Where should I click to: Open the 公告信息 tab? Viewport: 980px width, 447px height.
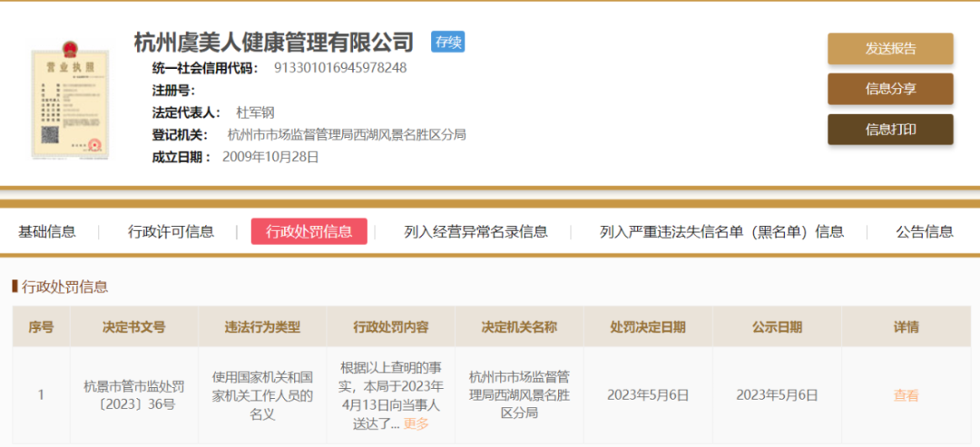click(x=925, y=231)
